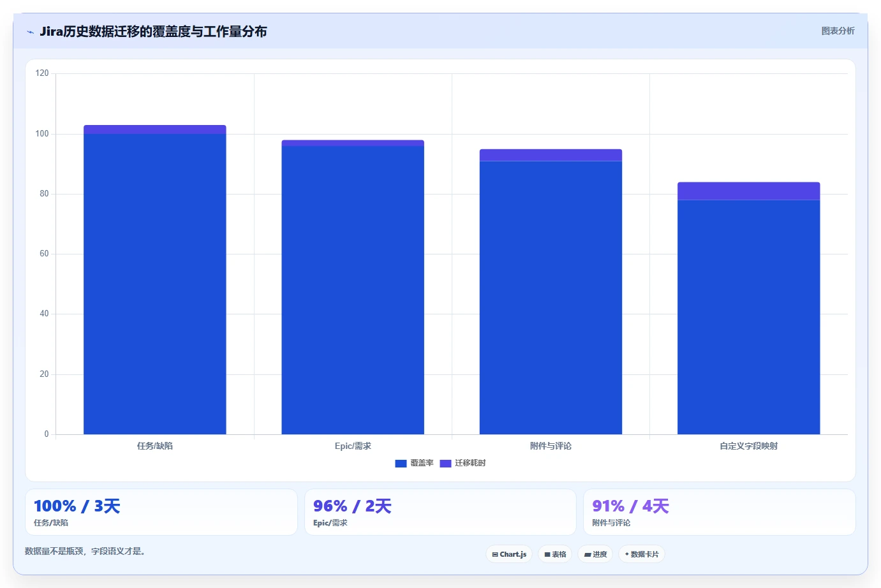Click the blue 任务/缺陷 coverage bar
881x588 pixels.
[x=155, y=284]
